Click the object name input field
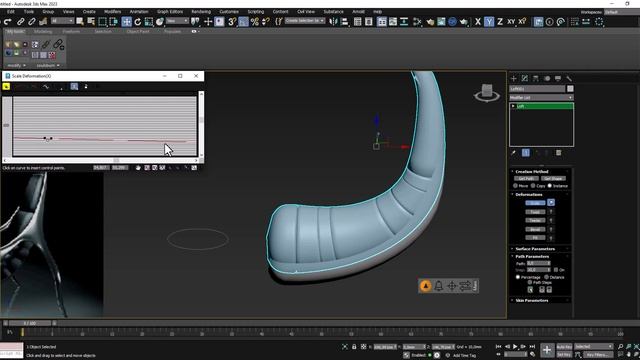 (x=538, y=89)
